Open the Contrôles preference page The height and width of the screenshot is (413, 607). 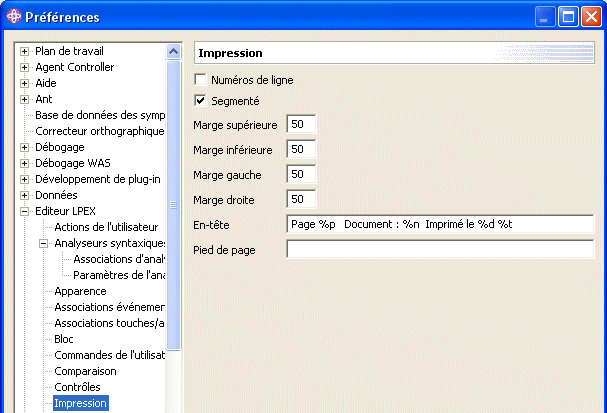[77, 387]
